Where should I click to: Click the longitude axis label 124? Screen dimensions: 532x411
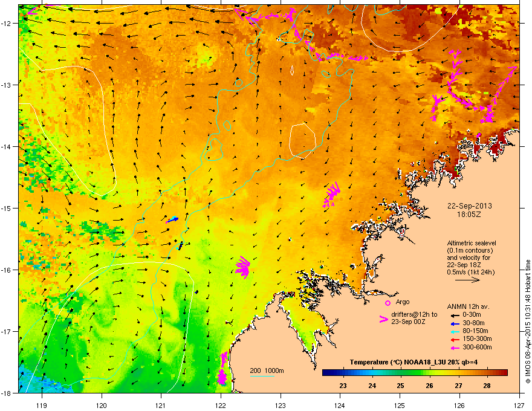(x=340, y=405)
